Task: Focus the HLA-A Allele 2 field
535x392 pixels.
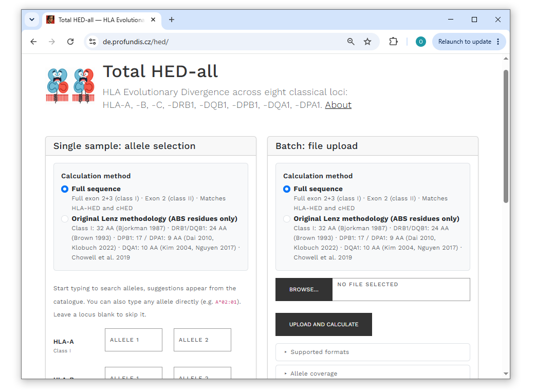Action: pos(202,340)
